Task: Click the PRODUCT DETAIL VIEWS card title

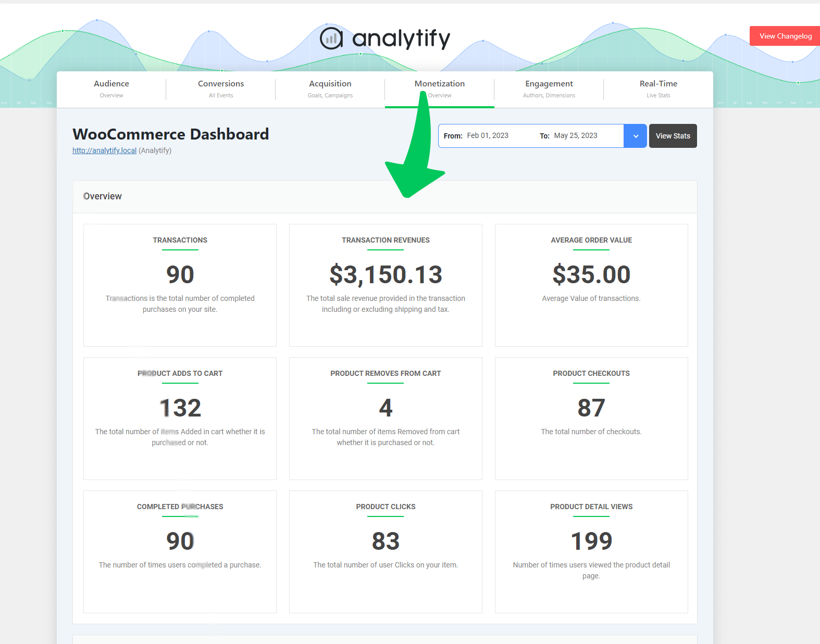Action: pyautogui.click(x=591, y=507)
